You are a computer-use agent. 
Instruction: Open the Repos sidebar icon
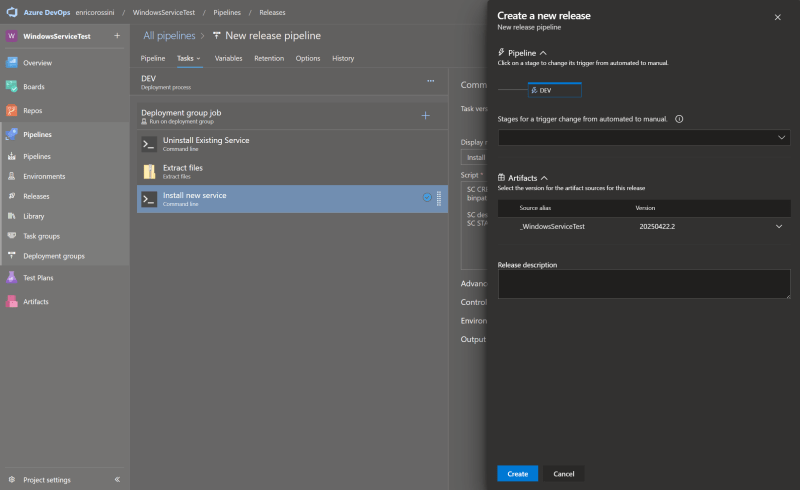point(12,110)
